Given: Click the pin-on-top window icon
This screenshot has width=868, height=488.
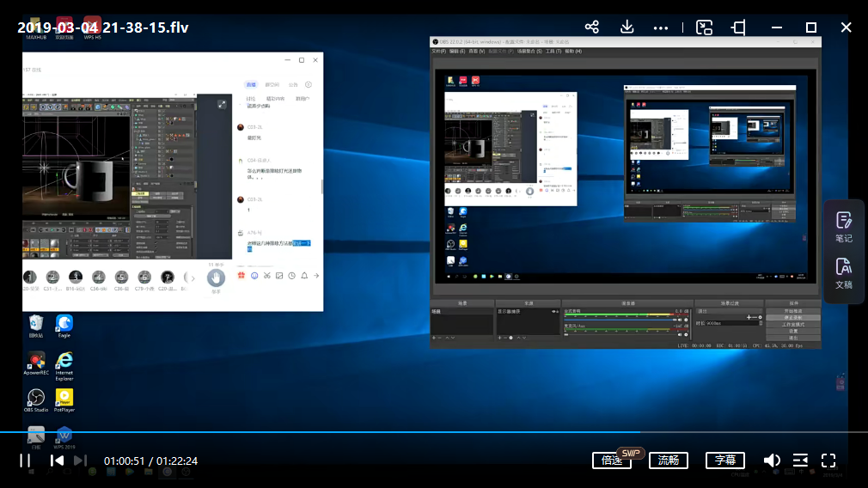Looking at the screenshot, I should [738, 27].
